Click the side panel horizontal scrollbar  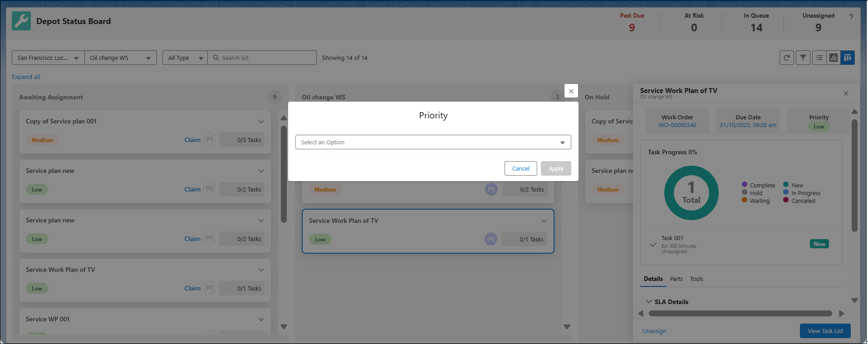coord(740,313)
